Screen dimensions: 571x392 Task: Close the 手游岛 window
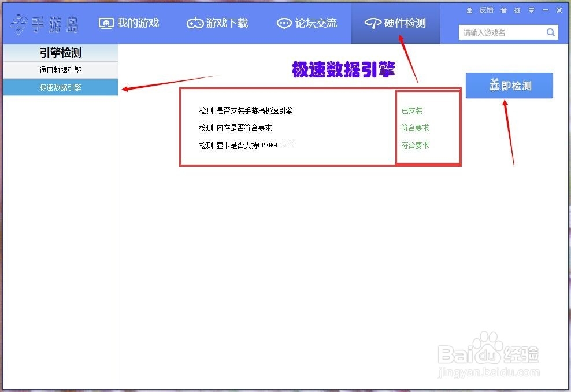click(x=559, y=10)
